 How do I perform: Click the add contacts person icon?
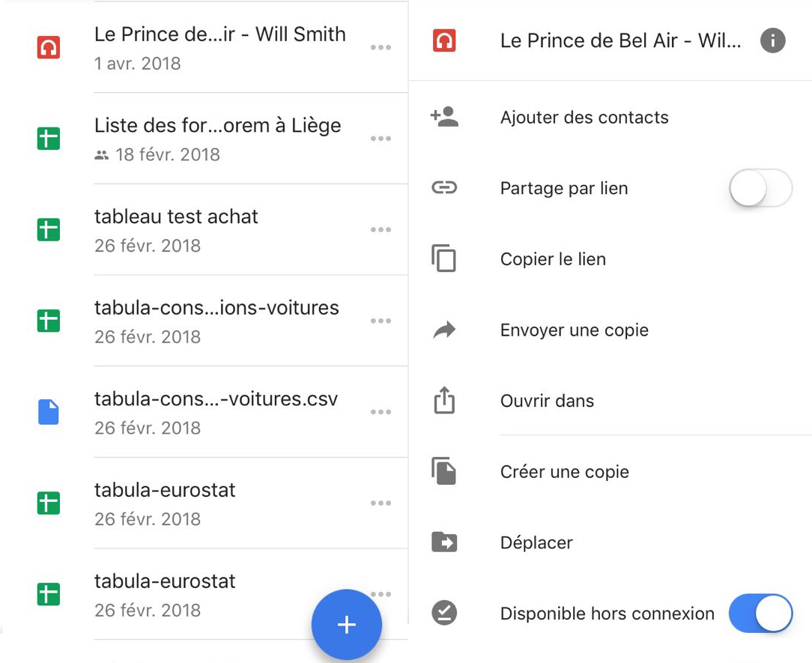pos(444,117)
